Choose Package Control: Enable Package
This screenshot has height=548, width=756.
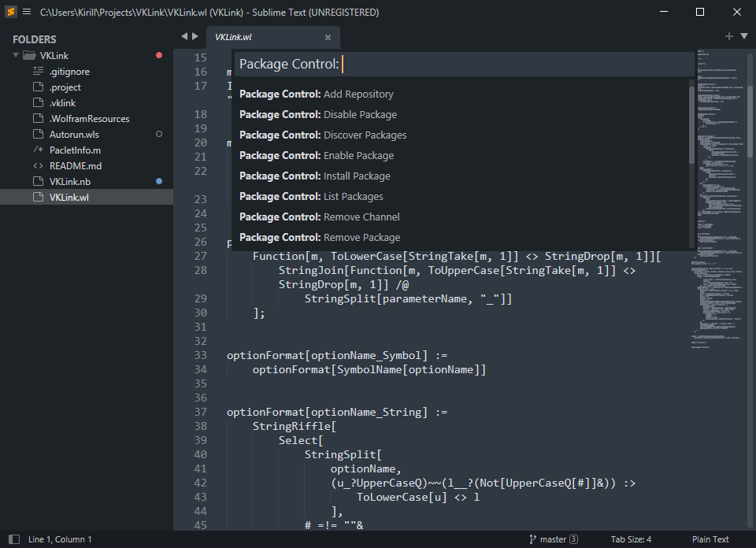tap(461, 155)
